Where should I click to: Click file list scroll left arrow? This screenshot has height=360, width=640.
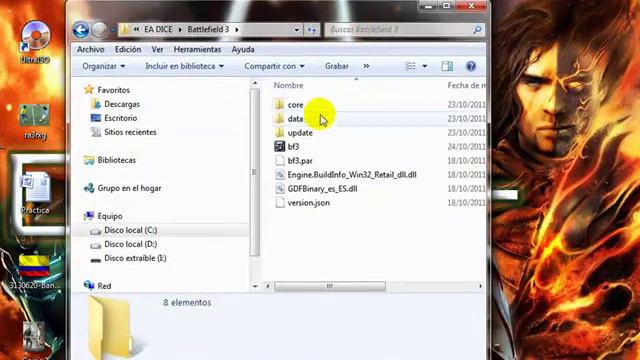pos(268,286)
